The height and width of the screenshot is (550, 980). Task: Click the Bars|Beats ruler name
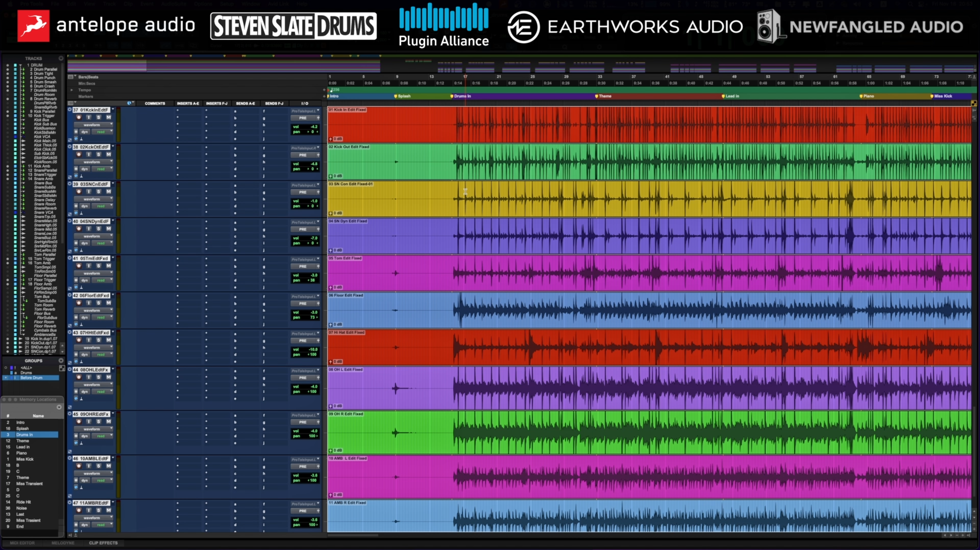[88, 77]
